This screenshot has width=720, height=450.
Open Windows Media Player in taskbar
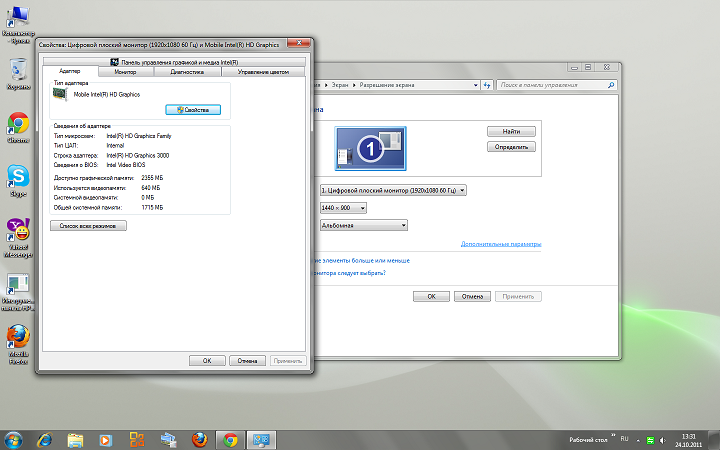click(x=106, y=440)
